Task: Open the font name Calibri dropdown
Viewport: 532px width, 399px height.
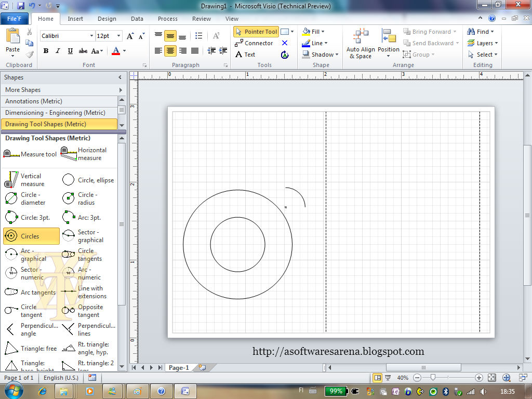Action: (90, 36)
